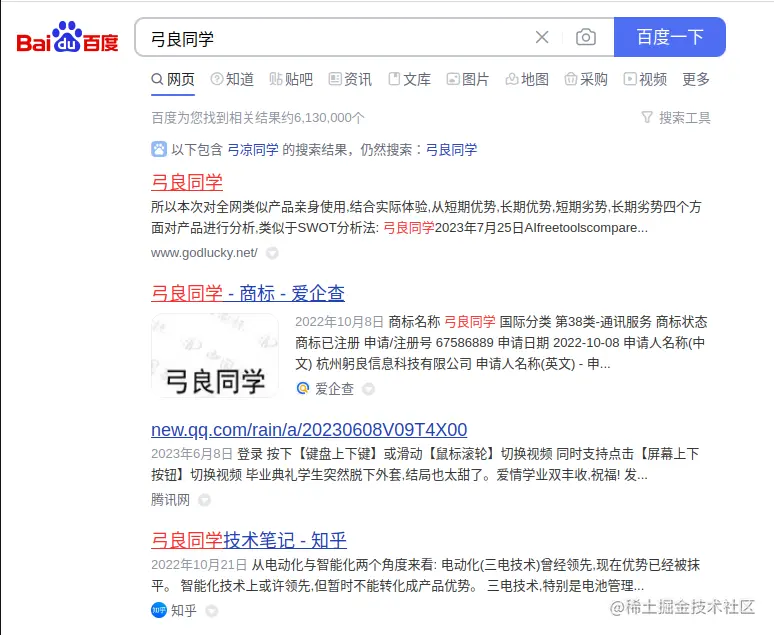Expand arrow next to 爱企查 source

[x=368, y=389]
